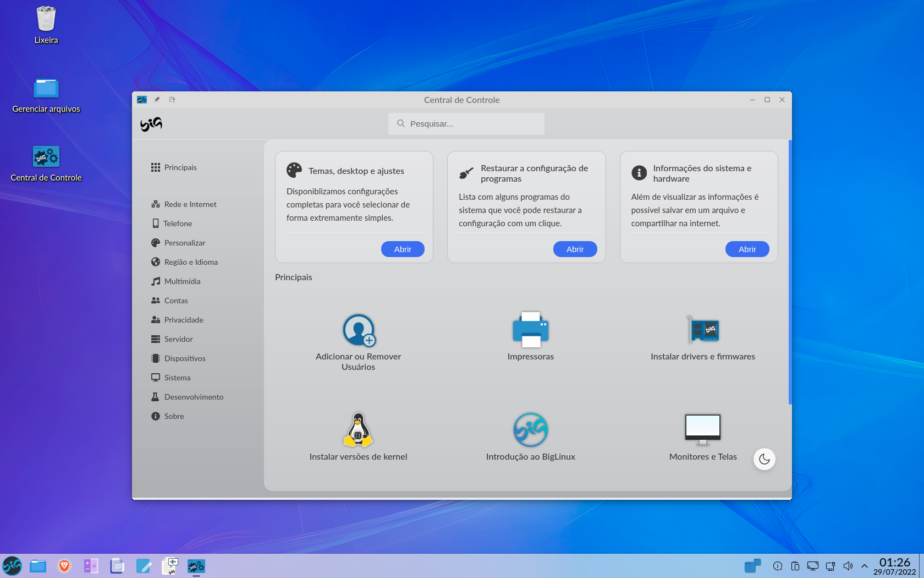Select Contas in the sidebar
Image resolution: width=924 pixels, height=578 pixels.
[169, 301]
